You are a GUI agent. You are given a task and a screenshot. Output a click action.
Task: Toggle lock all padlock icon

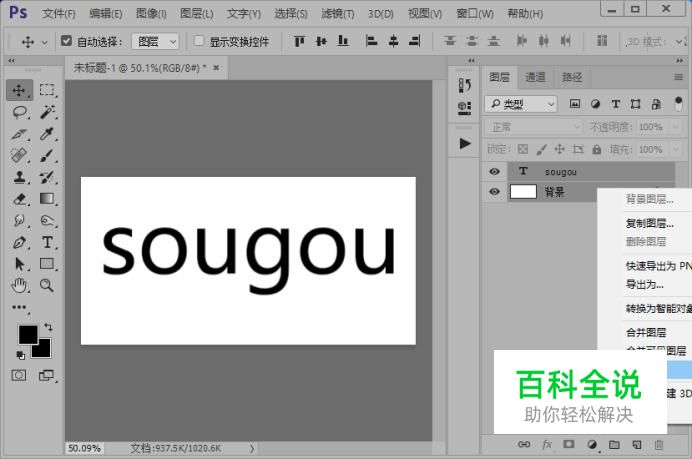pyautogui.click(x=597, y=149)
